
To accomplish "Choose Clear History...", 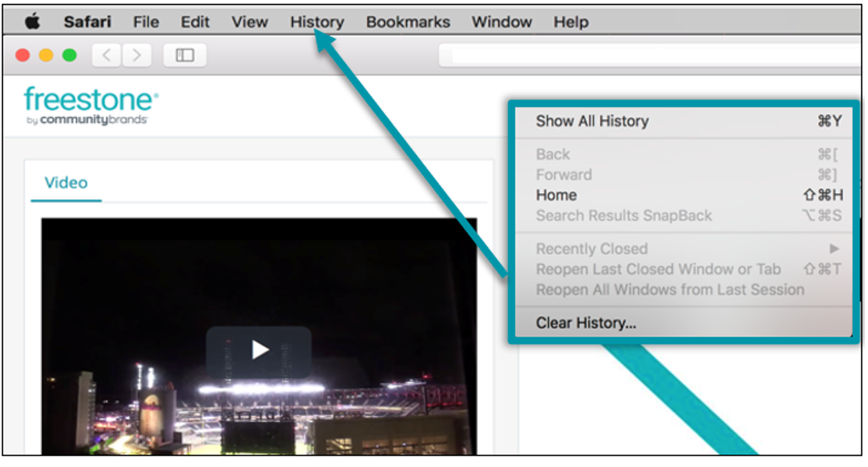I will pos(684,323).
